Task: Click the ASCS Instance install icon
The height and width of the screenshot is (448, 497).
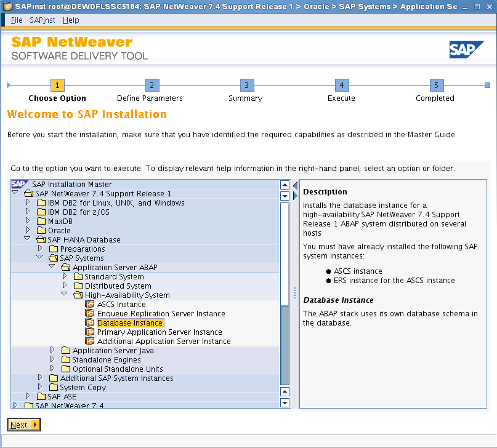Action: tap(90, 304)
